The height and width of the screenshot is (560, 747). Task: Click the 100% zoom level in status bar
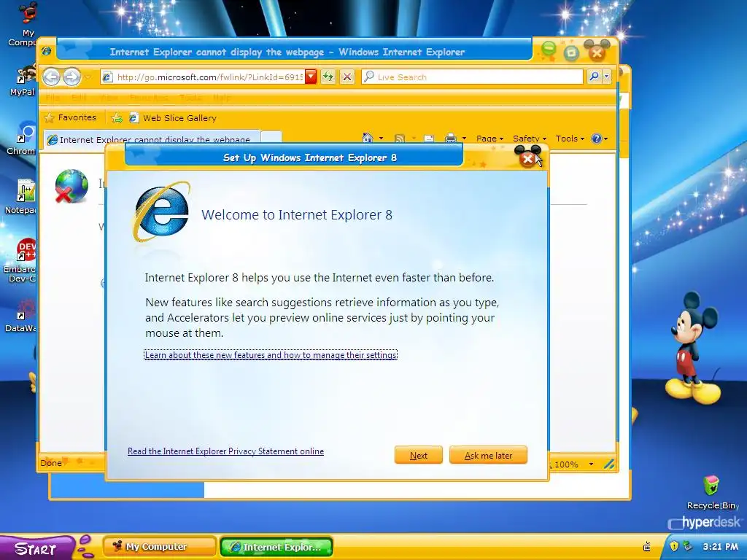tap(566, 464)
